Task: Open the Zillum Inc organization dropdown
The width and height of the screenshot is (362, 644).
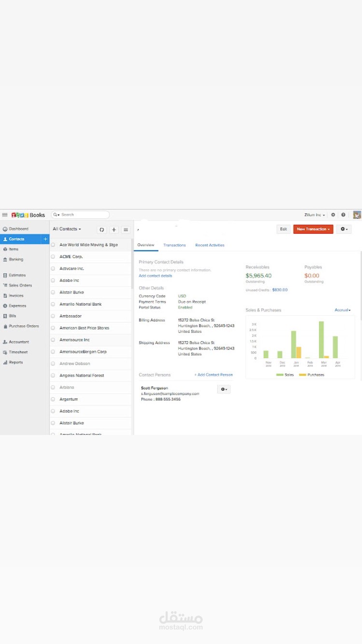Action: coord(315,215)
